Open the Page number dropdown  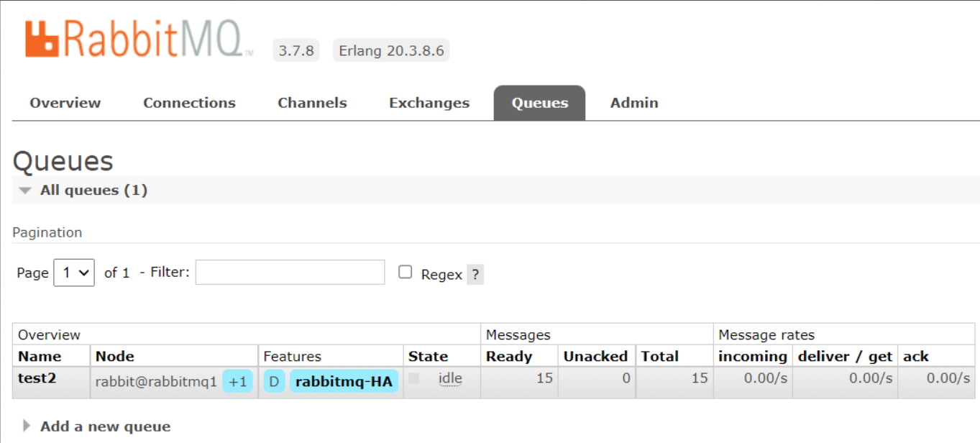coord(74,273)
